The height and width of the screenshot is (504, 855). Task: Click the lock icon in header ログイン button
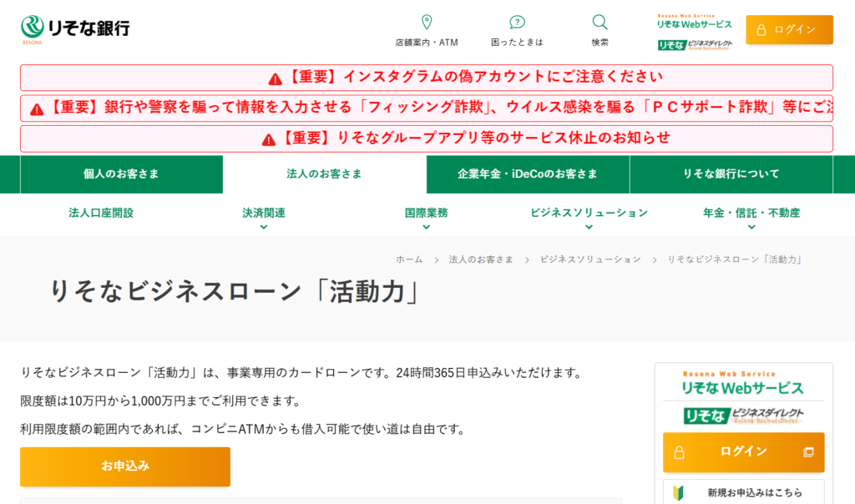click(761, 30)
